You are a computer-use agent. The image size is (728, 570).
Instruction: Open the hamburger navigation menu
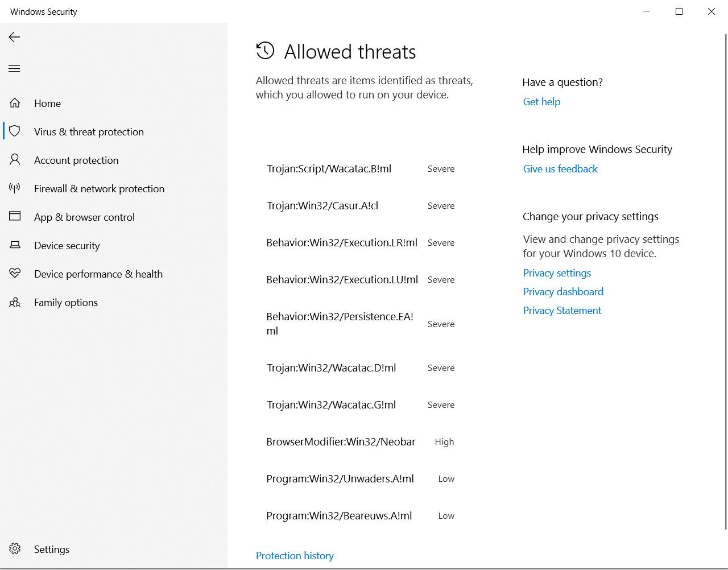tap(14, 69)
